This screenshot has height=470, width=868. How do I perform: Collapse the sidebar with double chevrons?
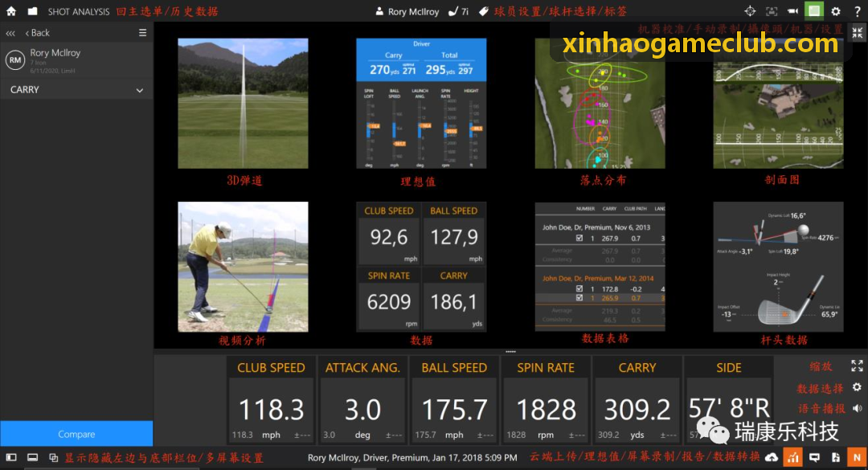[x=10, y=33]
